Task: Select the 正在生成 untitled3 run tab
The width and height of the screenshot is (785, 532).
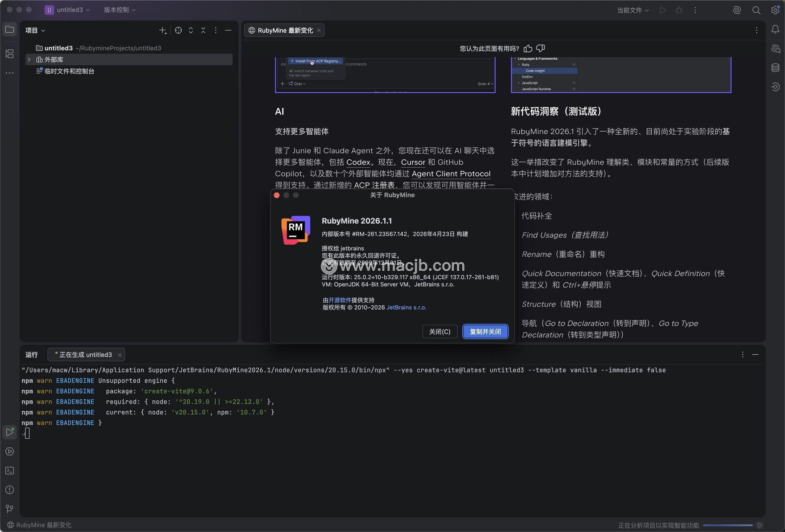Action: tap(85, 355)
